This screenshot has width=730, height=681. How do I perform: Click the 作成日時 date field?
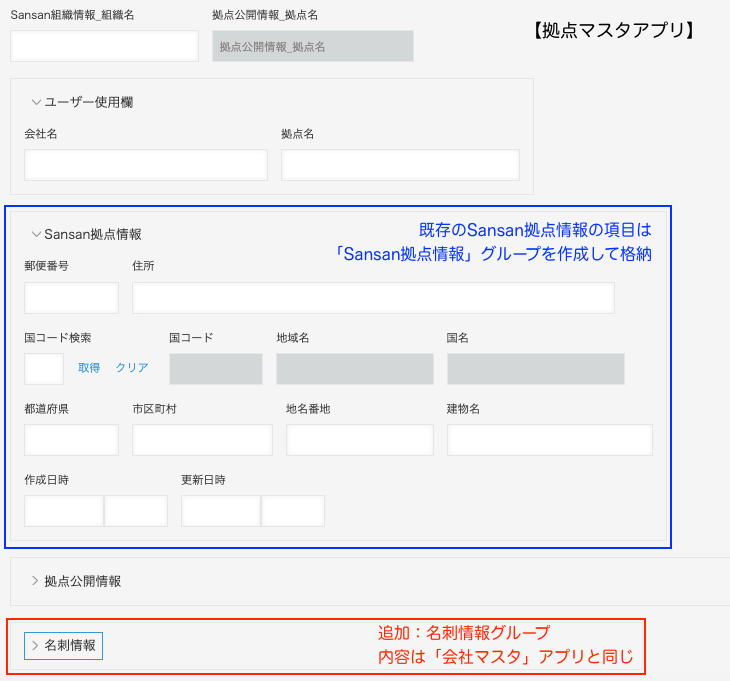64,511
